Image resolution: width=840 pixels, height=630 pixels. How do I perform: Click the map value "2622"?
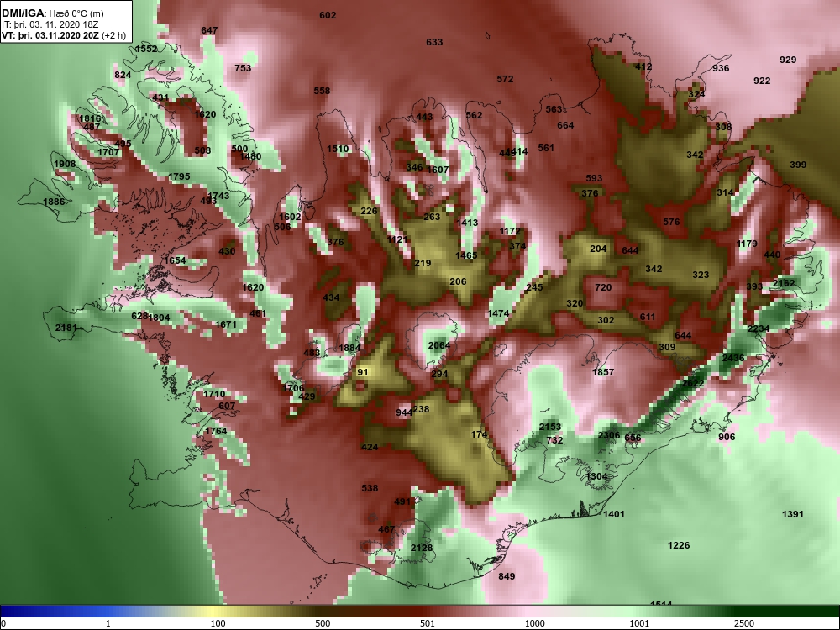point(693,383)
